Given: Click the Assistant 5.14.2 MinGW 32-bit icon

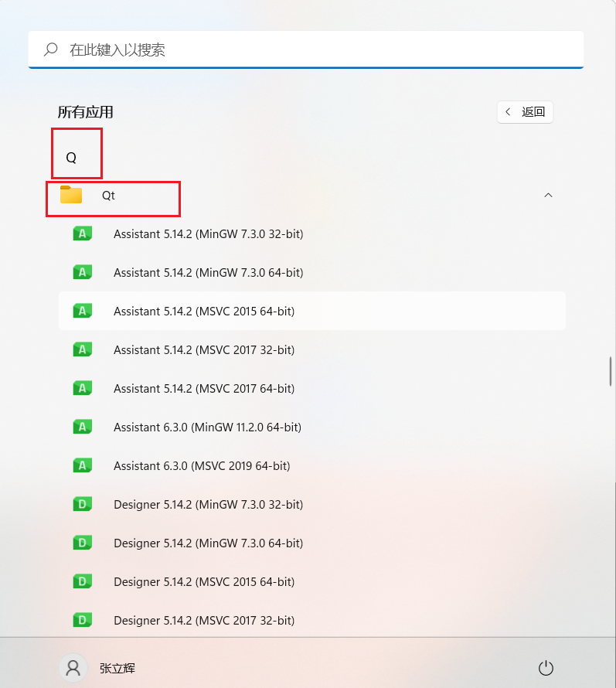Looking at the screenshot, I should coord(83,233).
